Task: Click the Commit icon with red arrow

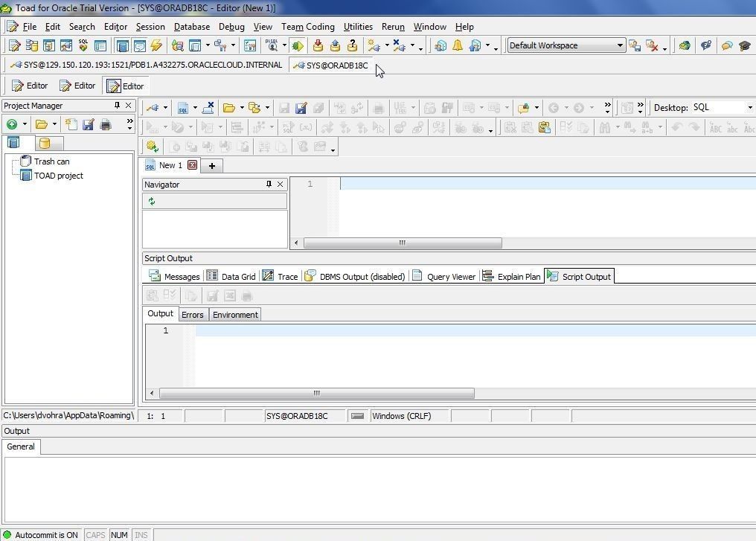Action: pyautogui.click(x=318, y=46)
